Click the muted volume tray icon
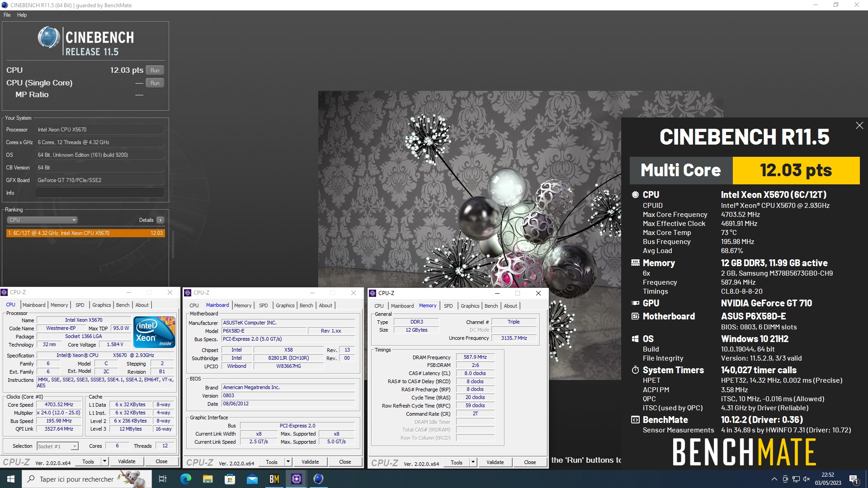The height and width of the screenshot is (488, 868). coord(807,479)
